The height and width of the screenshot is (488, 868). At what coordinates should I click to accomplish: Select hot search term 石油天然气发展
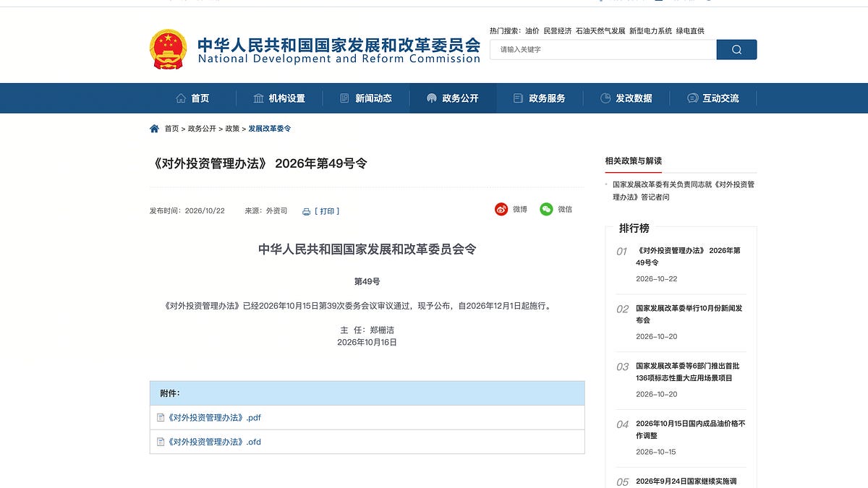(600, 31)
